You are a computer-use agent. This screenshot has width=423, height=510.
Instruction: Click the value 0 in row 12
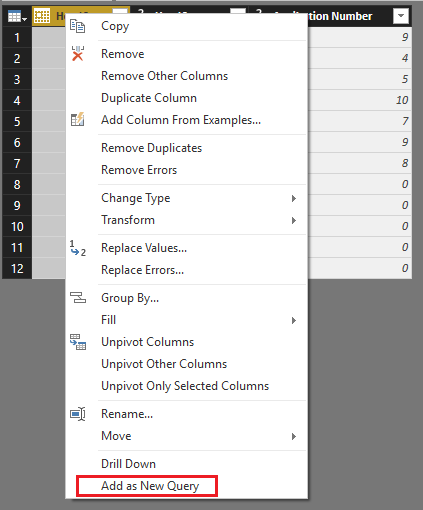[405, 268]
